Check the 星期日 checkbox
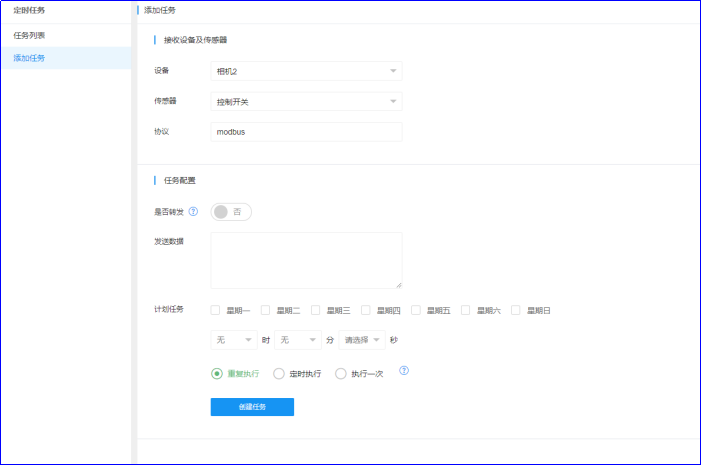Viewport: 702px width, 466px height. tap(516, 310)
